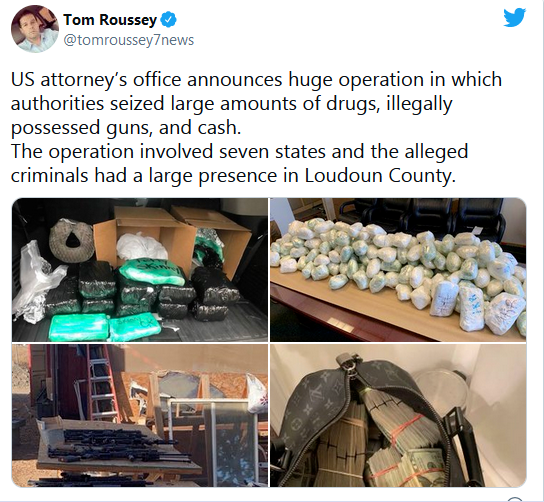Click the tweet text about US attorney's office
This screenshot has width=544, height=502.
pyautogui.click(x=256, y=103)
